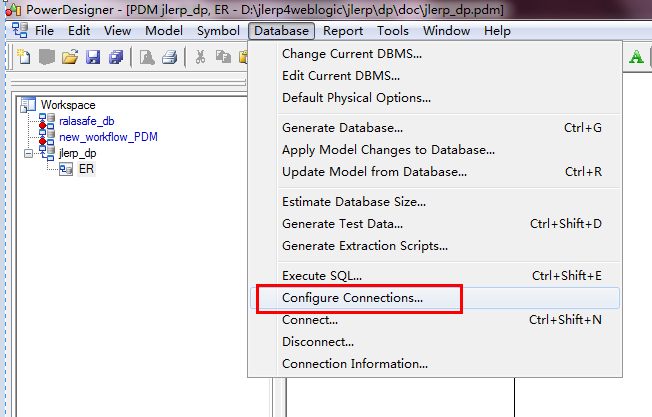Select Execute SQL menu option
652x417 pixels.
(322, 275)
